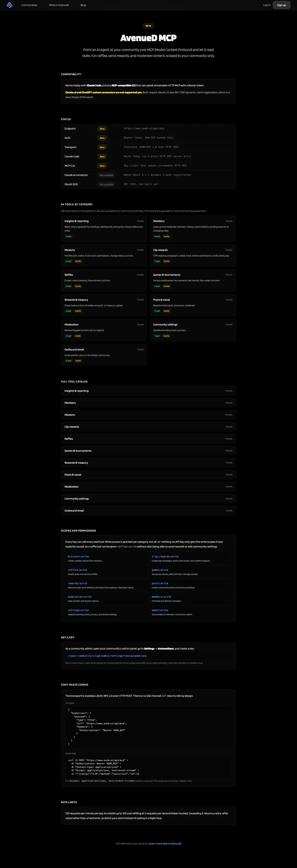
Task: Click the clip_rewards:write scope label
Action: 165,557
